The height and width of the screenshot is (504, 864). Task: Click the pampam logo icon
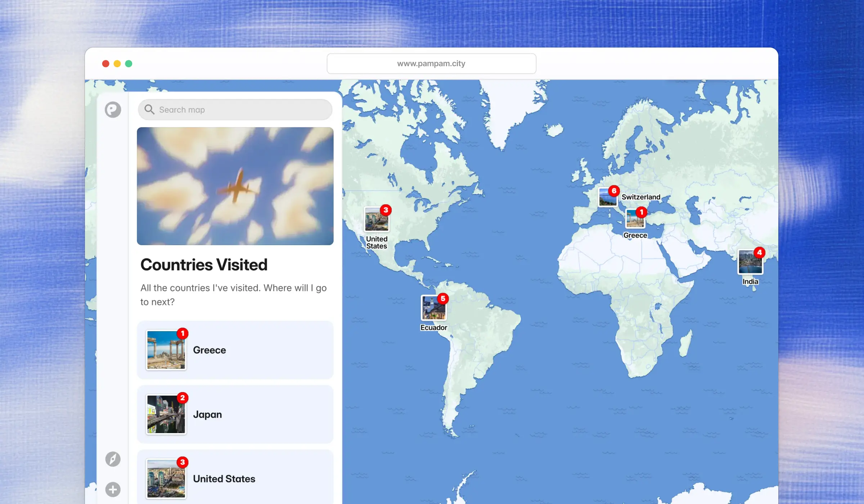point(113,110)
